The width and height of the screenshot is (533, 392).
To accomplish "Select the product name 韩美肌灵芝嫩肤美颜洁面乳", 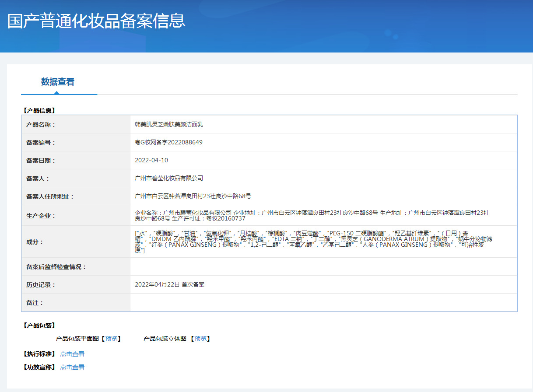I will tap(169, 124).
